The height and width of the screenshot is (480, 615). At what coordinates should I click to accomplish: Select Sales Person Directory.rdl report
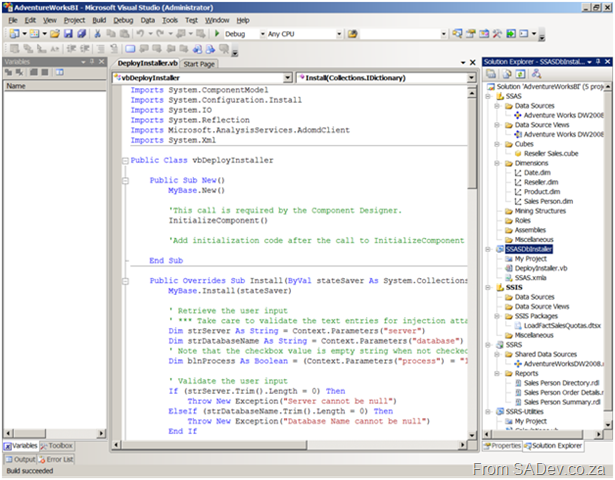click(x=562, y=383)
